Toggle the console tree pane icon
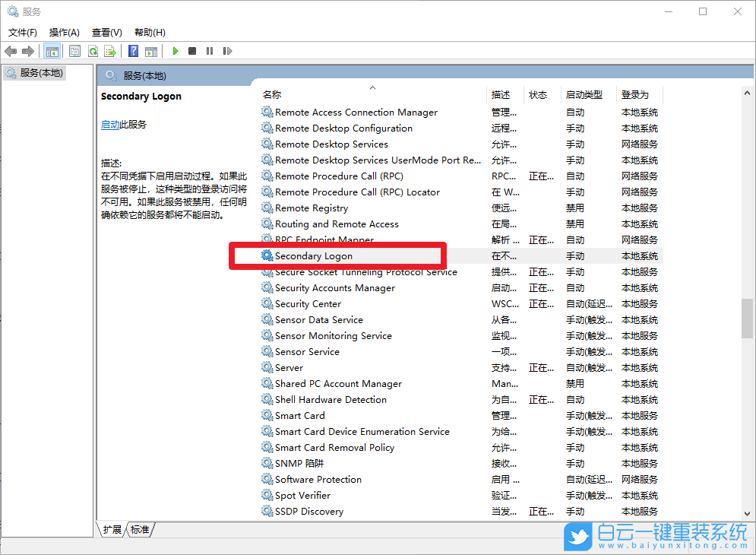This screenshot has width=756, height=555. [52, 51]
